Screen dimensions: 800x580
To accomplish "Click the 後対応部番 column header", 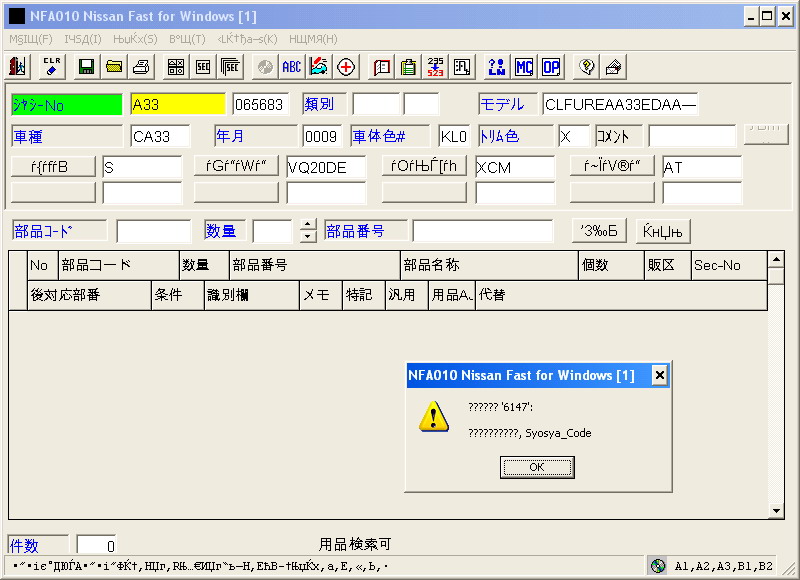I will click(89, 295).
